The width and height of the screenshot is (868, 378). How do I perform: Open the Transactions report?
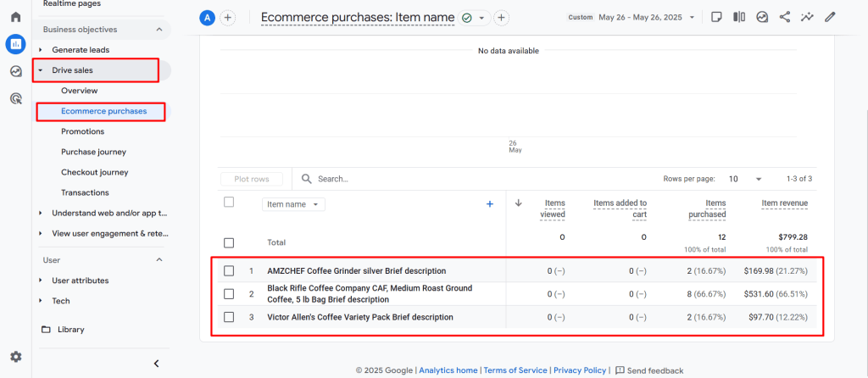coord(85,193)
